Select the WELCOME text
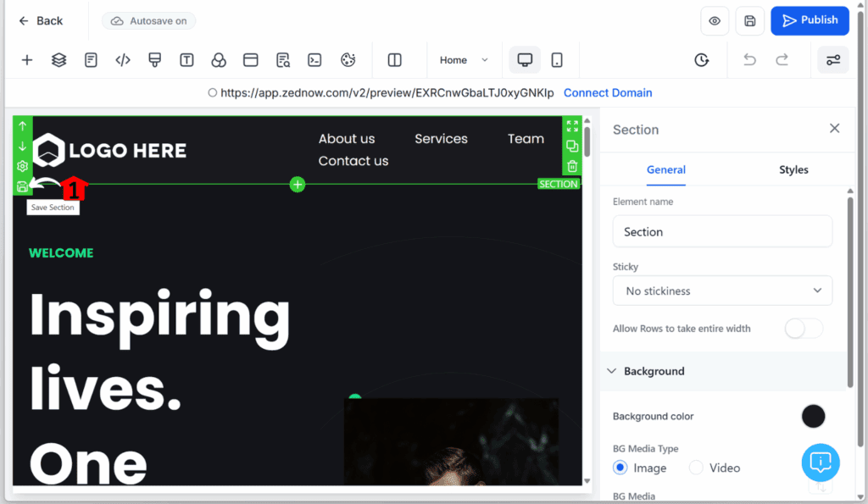This screenshot has width=868, height=504. 61,252
